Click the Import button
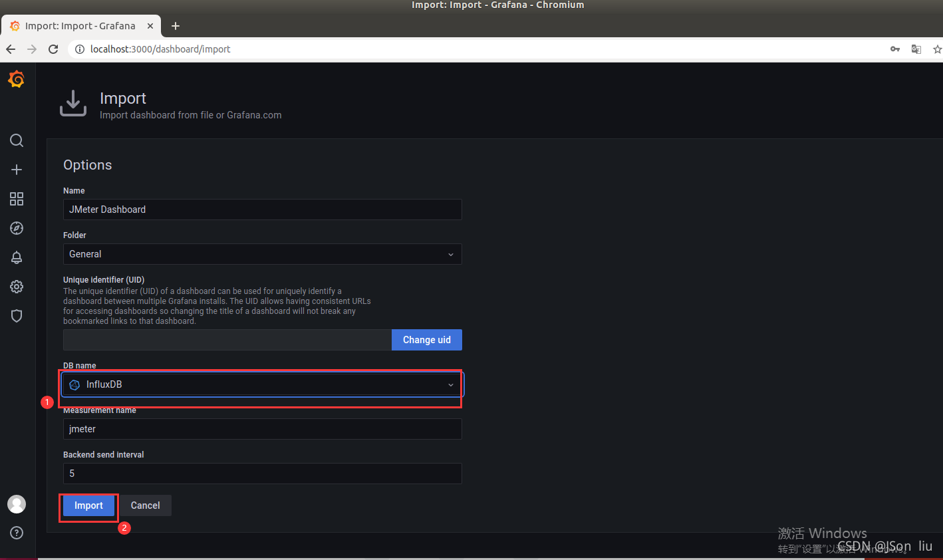943x560 pixels. point(88,505)
